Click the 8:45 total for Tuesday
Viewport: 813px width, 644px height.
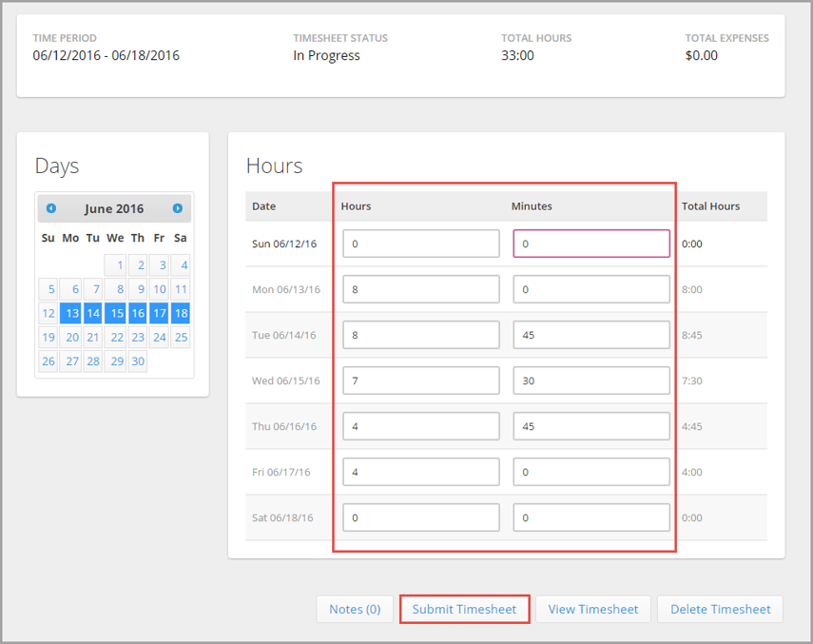coord(692,335)
